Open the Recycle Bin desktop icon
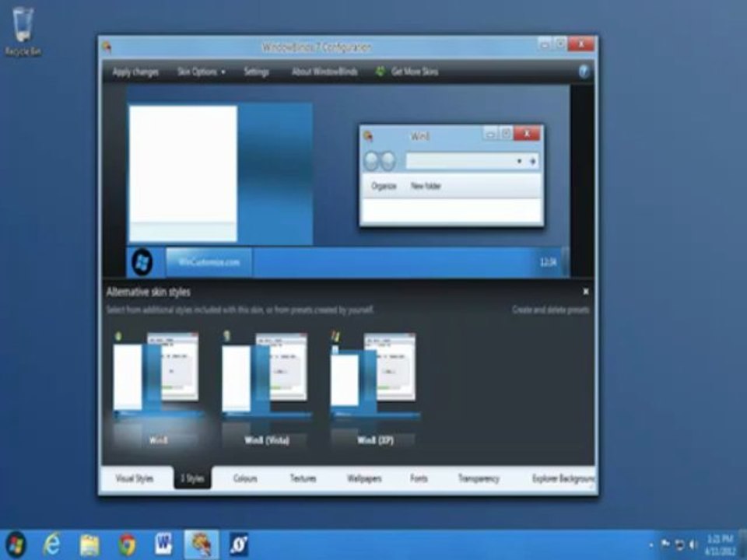747x560 pixels. (x=23, y=33)
